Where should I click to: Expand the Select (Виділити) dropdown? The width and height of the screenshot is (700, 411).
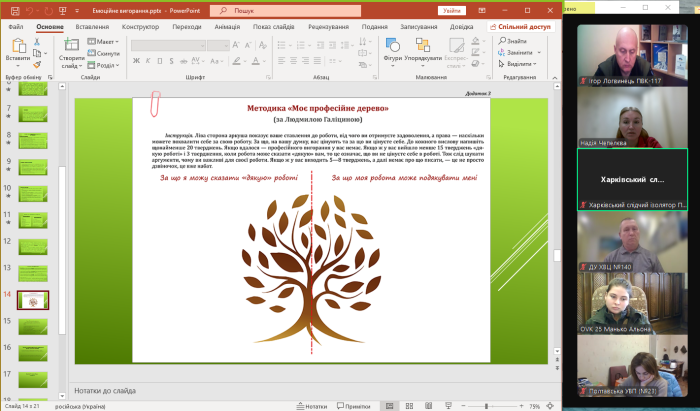[x=520, y=62]
